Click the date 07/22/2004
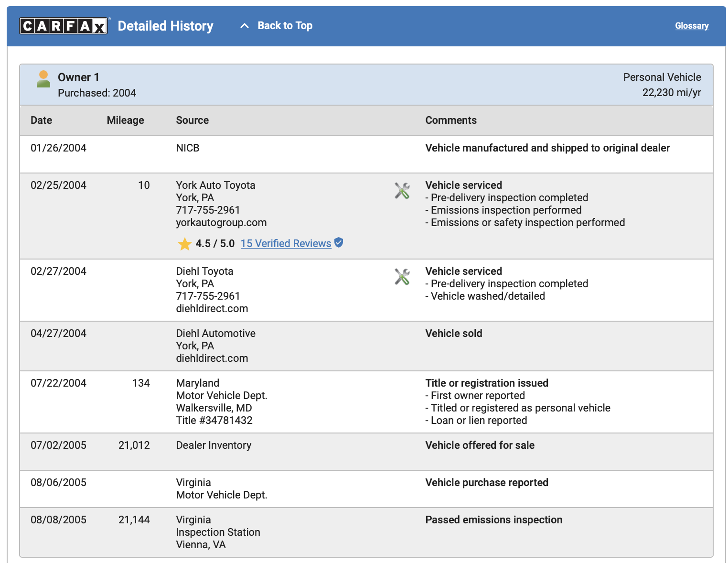Viewport: 728px width, 563px height. pos(58,383)
